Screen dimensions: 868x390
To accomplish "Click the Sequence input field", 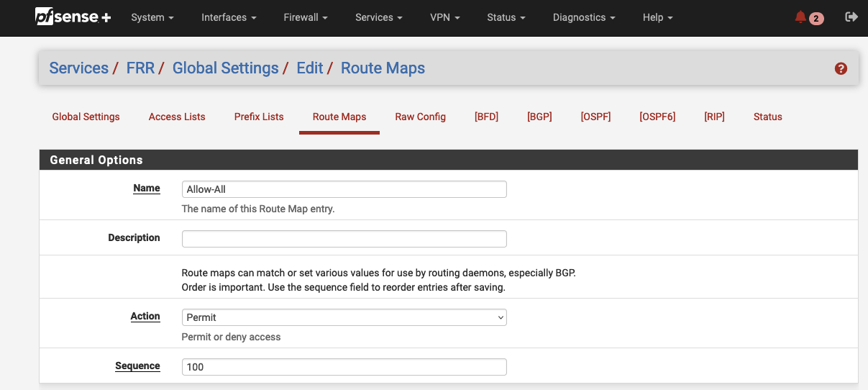I will [x=344, y=367].
